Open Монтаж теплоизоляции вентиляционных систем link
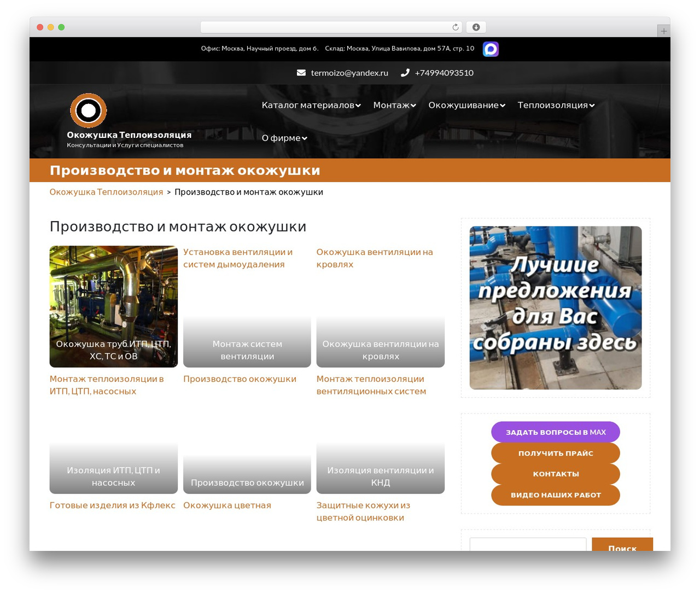 pos(371,385)
